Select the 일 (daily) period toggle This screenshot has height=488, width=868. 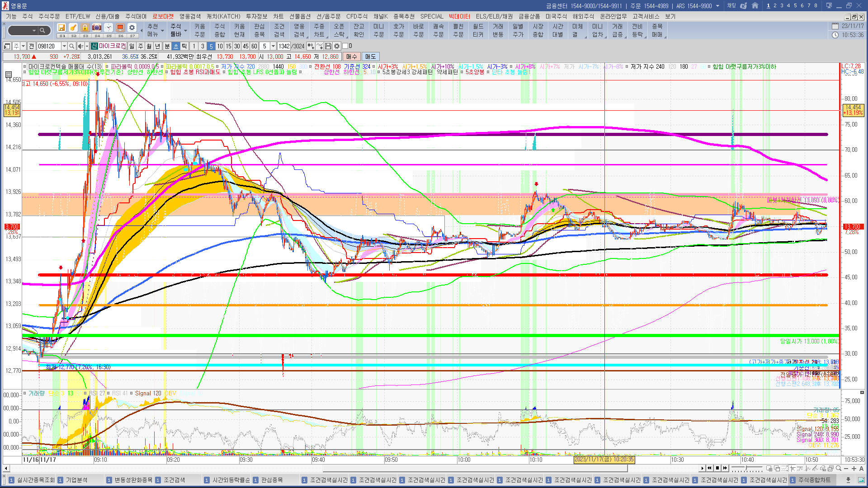tap(132, 46)
